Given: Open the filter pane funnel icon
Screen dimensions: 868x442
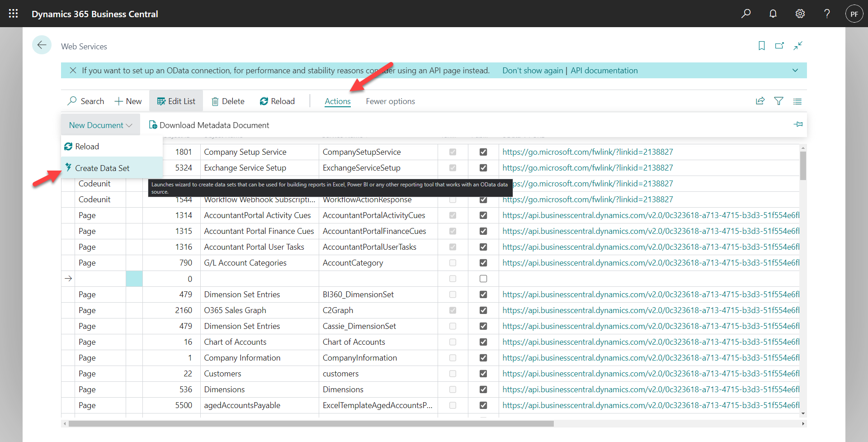Looking at the screenshot, I should 778,101.
